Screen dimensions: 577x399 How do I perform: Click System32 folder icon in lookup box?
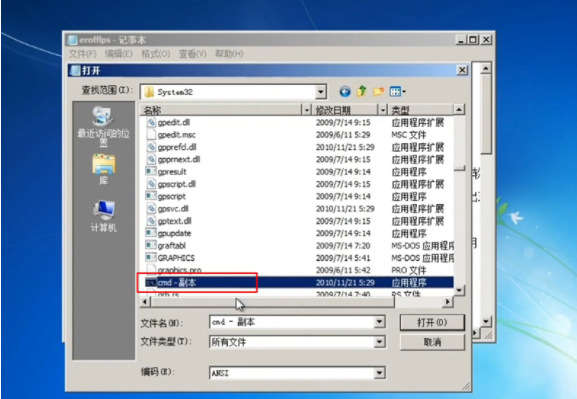pyautogui.click(x=149, y=92)
